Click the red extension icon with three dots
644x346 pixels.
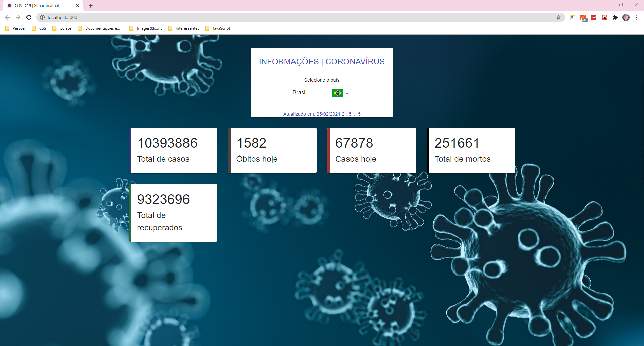pyautogui.click(x=594, y=17)
